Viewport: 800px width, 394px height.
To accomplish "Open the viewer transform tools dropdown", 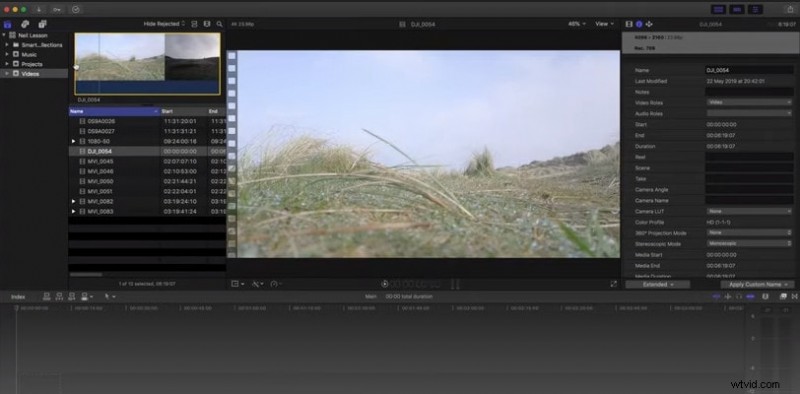I will pyautogui.click(x=237, y=284).
